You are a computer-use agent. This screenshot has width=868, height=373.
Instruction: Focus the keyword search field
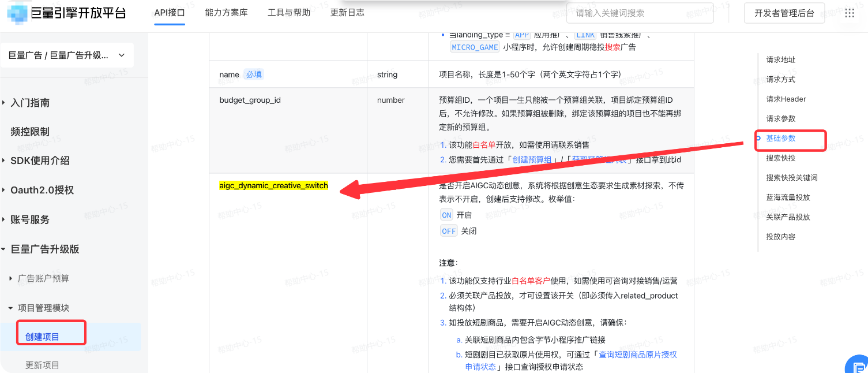[640, 13]
